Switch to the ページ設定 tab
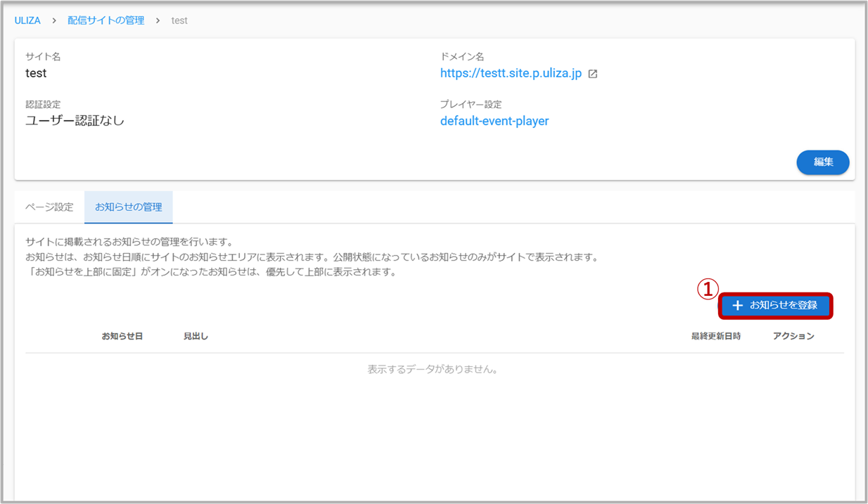The width and height of the screenshot is (868, 504). click(49, 207)
